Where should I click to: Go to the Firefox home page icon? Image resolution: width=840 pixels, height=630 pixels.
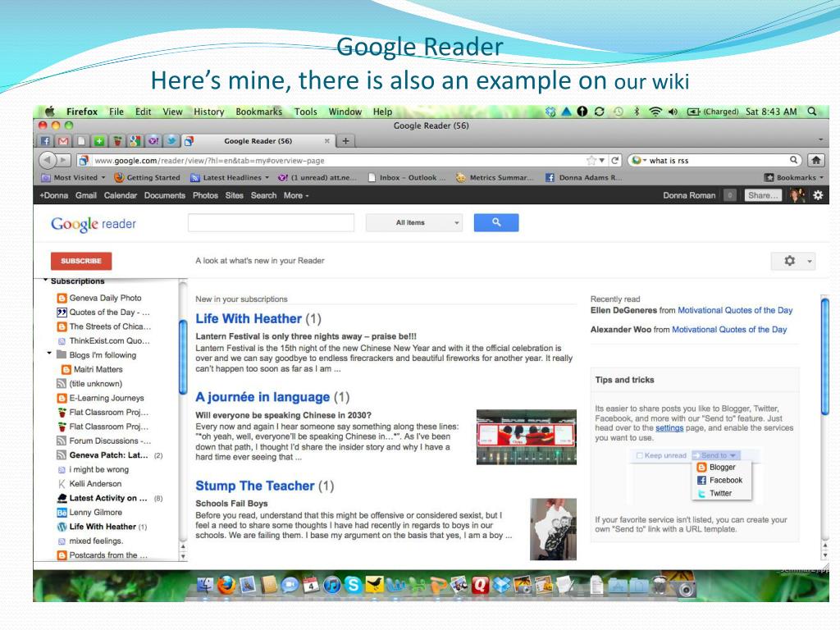tap(816, 160)
